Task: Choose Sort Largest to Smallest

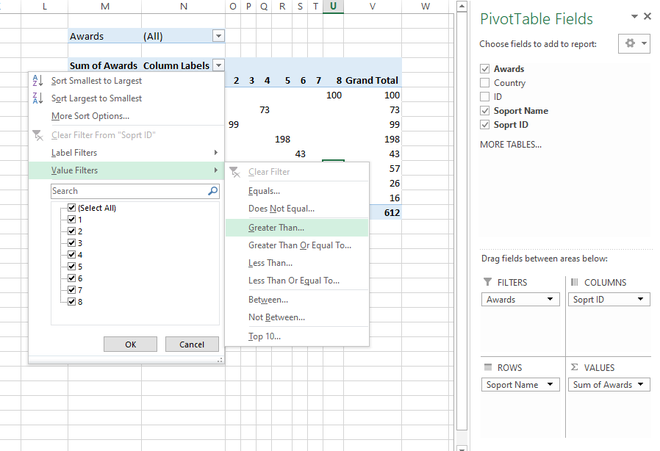Action: click(x=126, y=98)
